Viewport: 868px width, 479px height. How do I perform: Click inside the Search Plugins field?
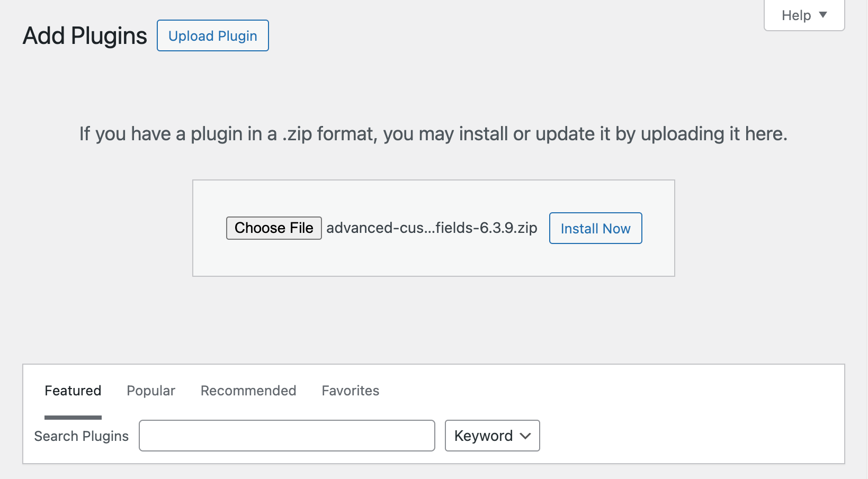coord(287,436)
